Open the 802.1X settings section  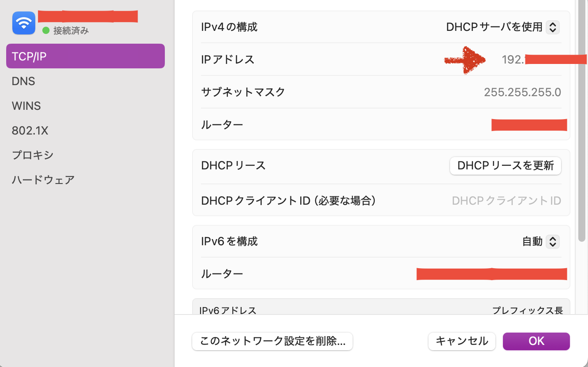(x=29, y=130)
